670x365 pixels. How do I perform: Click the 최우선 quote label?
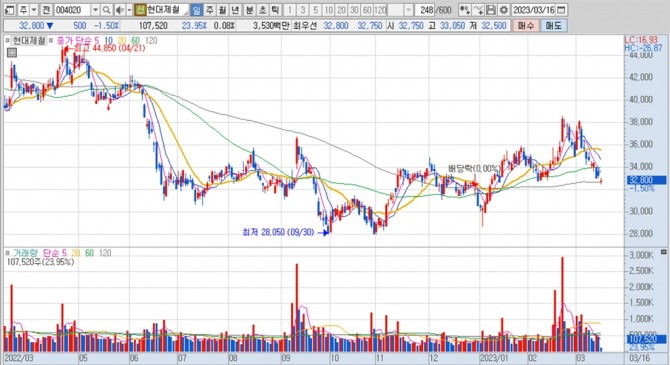(305, 26)
